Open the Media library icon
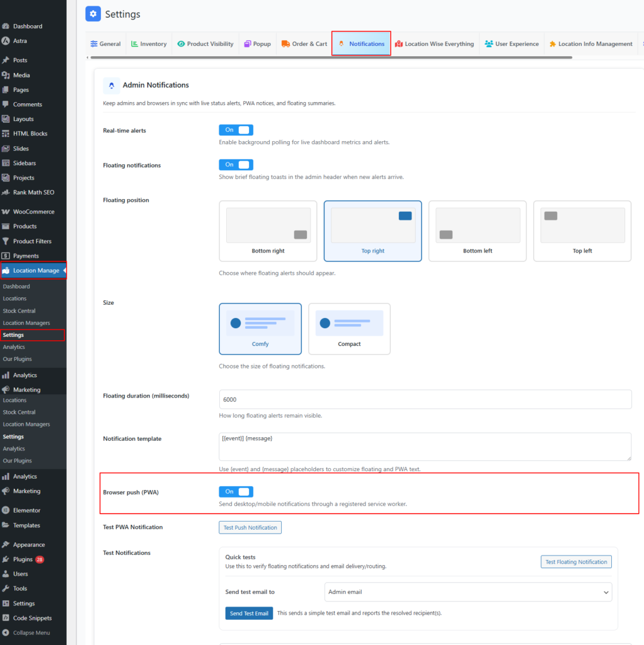This screenshot has height=645, width=644. [x=6, y=75]
